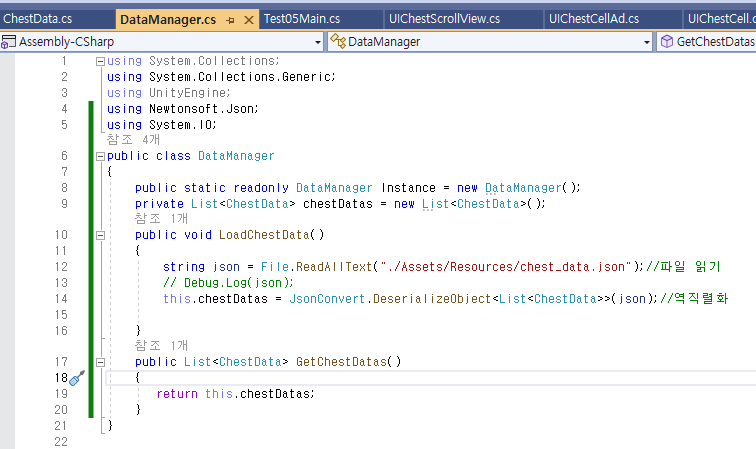Collapse the using directives block

(100, 61)
